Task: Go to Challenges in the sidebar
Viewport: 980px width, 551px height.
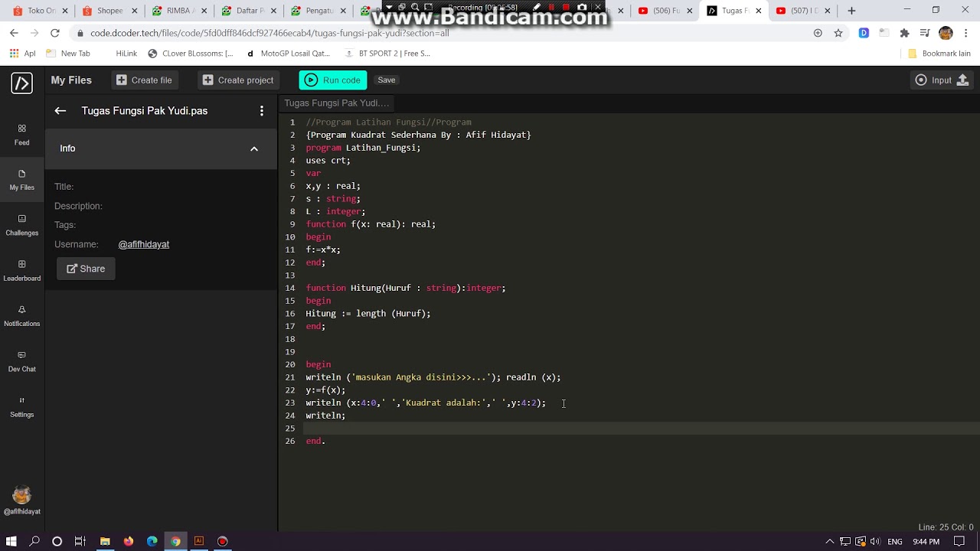Action: tap(21, 225)
